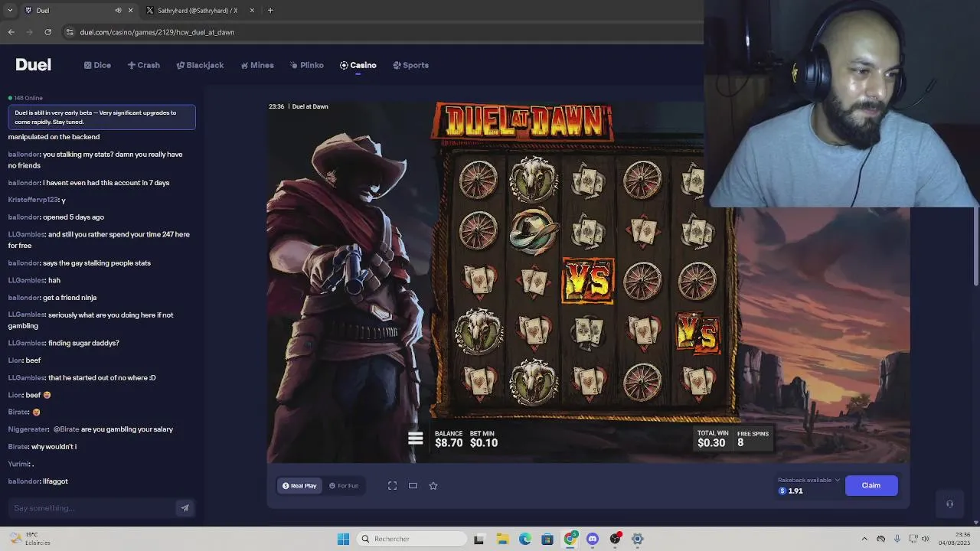
Task: Favorite the game with the star icon
Action: pos(433,485)
